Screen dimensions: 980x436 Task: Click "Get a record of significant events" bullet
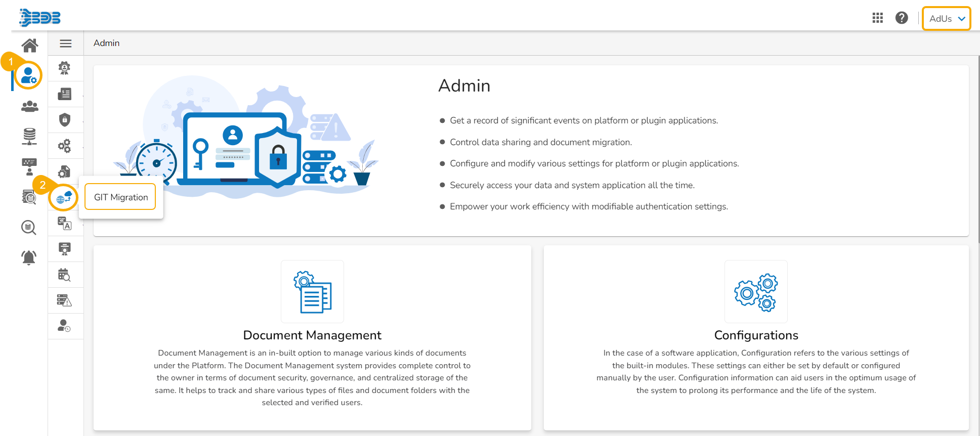(x=584, y=120)
